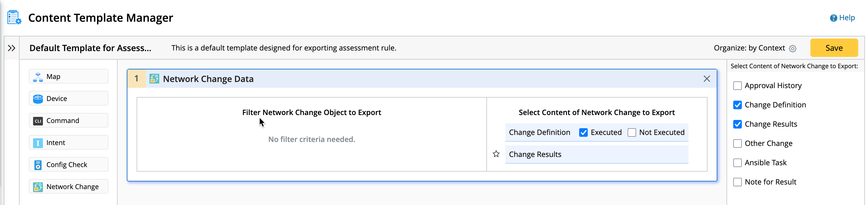Screen dimensions: 868x205
Task: Uncheck Change Definition in export list
Action: (737, 105)
